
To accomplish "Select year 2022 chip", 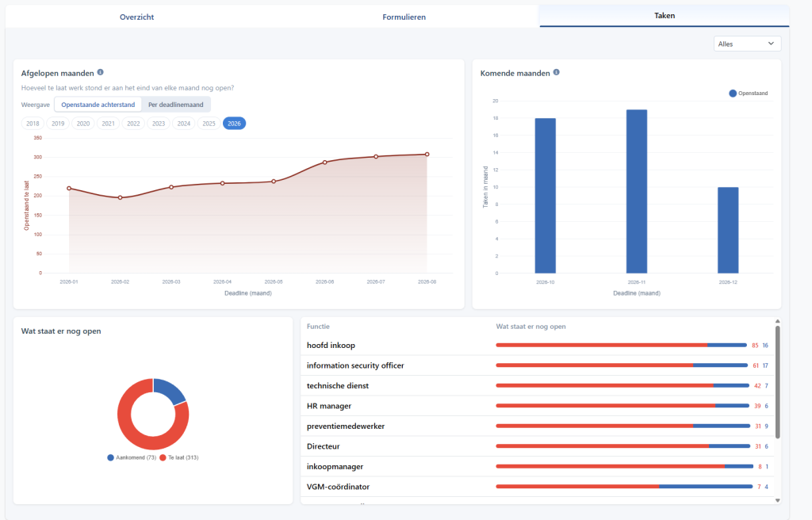I will coord(133,124).
